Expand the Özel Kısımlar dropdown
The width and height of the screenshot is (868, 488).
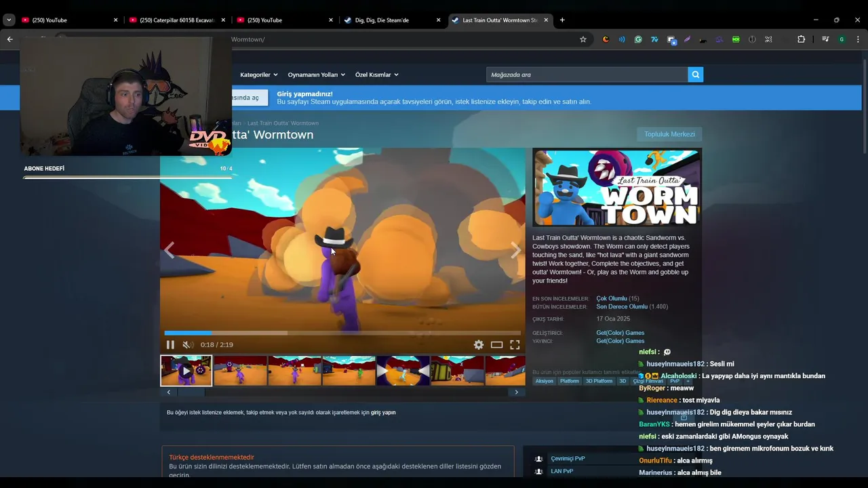377,75
